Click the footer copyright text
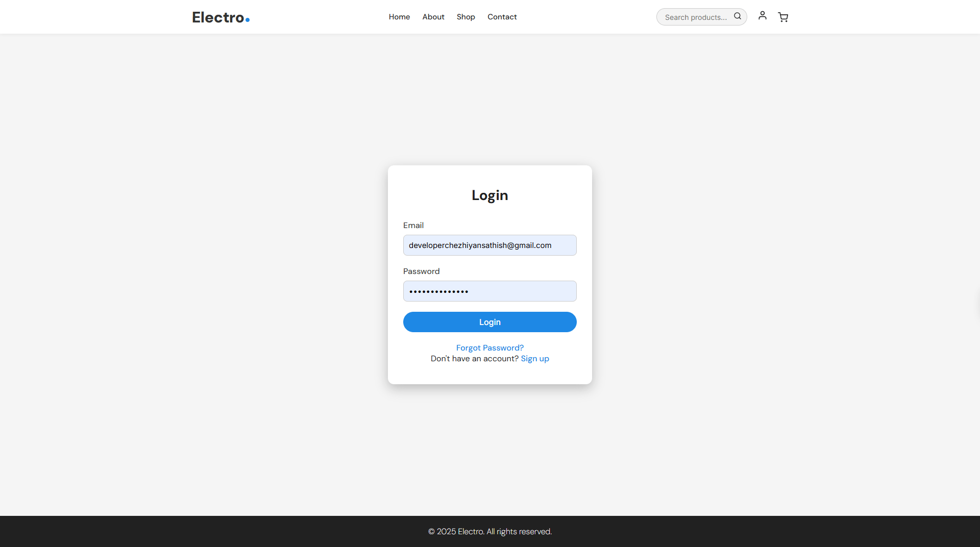Screen dimensions: 980x547 click(489, 532)
